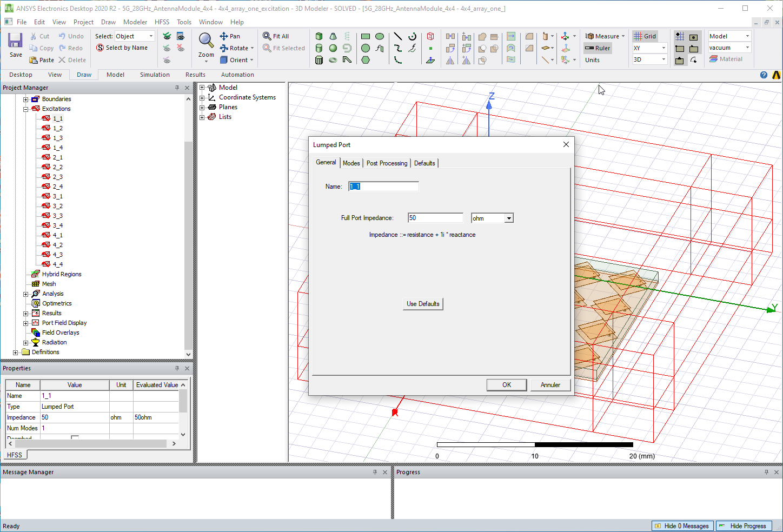Draw a torus primitive
Image resolution: width=783 pixels, height=532 pixels.
(333, 60)
